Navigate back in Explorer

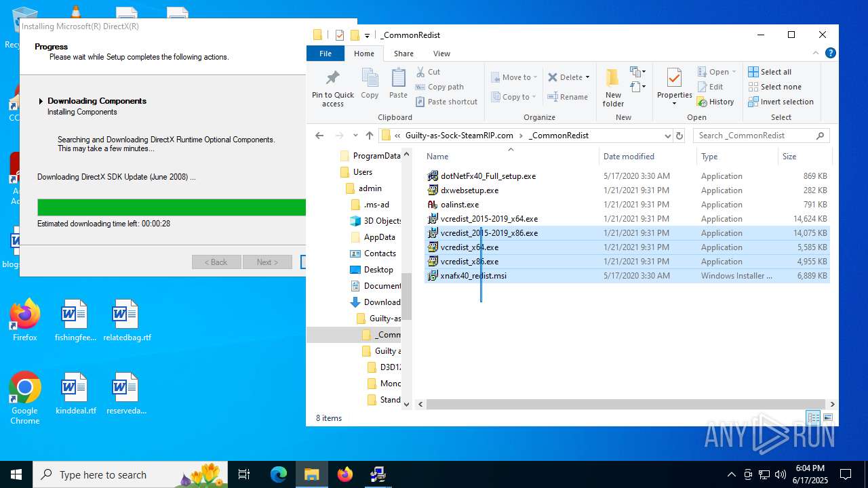point(319,136)
